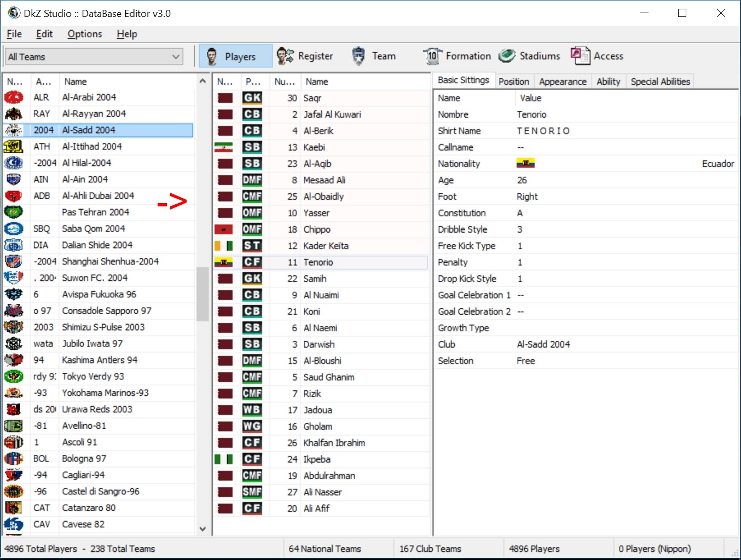
Task: Click the player list Name column header
Action: pyautogui.click(x=366, y=82)
